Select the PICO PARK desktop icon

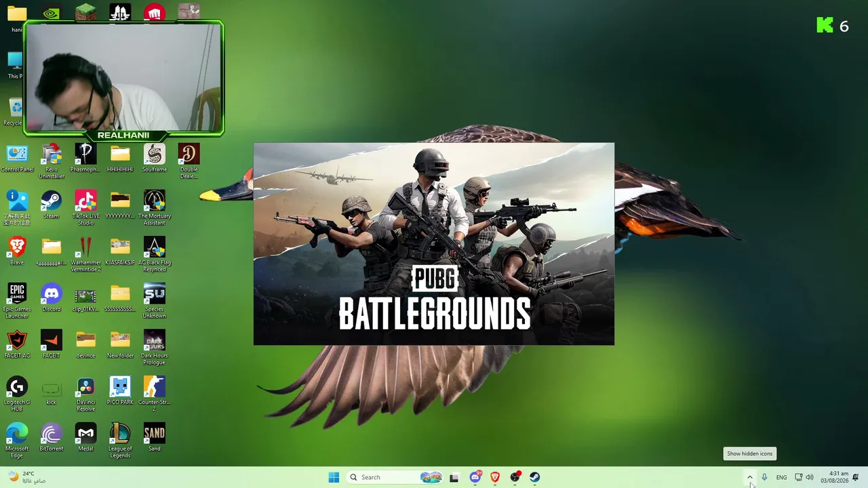120,391
